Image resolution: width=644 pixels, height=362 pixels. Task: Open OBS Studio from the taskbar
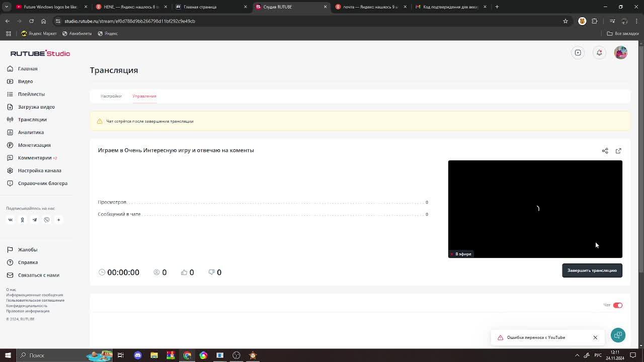(x=236, y=355)
